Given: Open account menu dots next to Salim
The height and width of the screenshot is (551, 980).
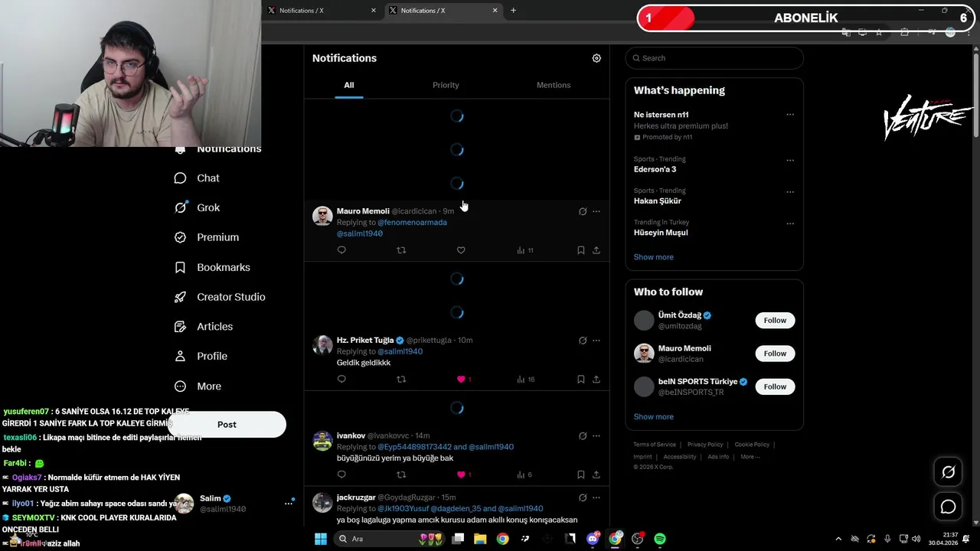Looking at the screenshot, I should [x=289, y=503].
